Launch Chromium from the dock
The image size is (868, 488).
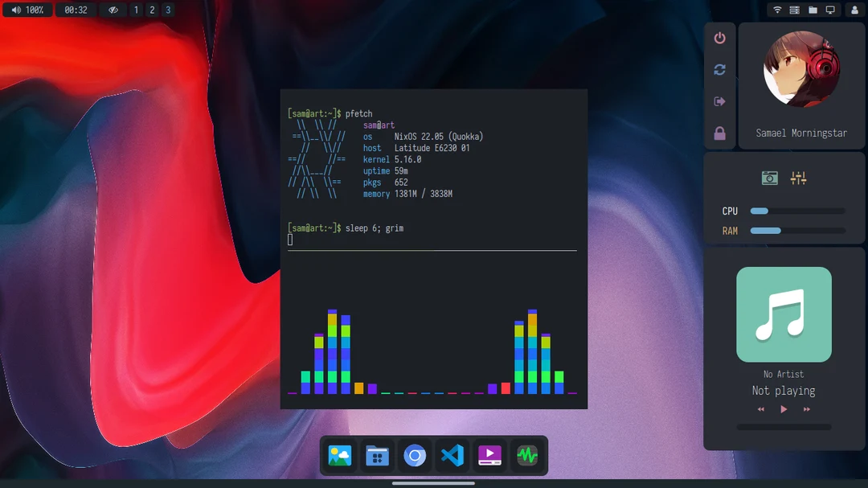(x=415, y=456)
